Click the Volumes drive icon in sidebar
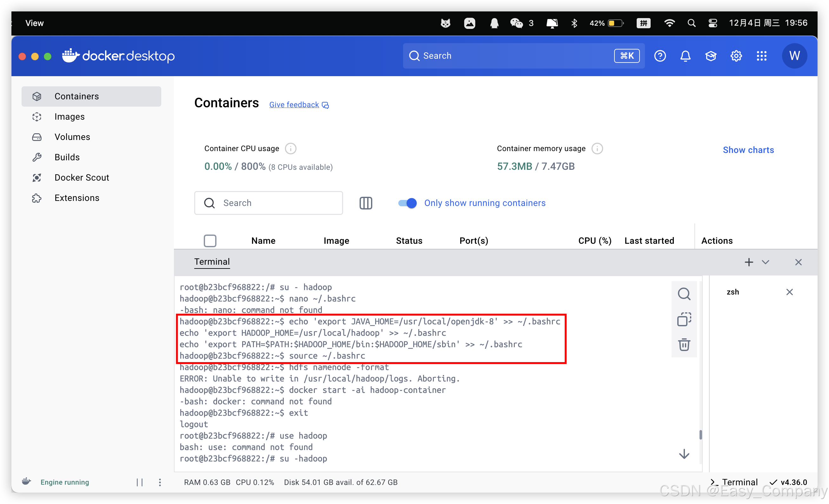 pos(37,137)
